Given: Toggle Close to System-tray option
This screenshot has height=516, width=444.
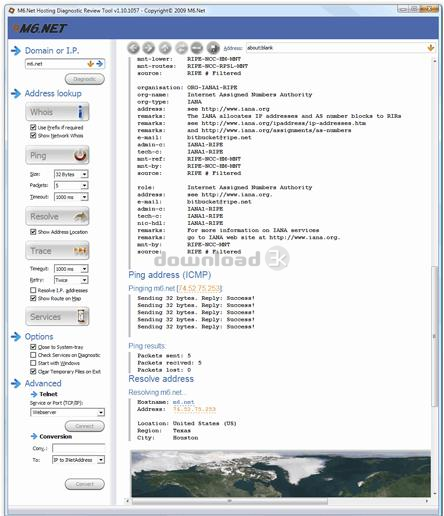Looking at the screenshot, I should pos(33,347).
